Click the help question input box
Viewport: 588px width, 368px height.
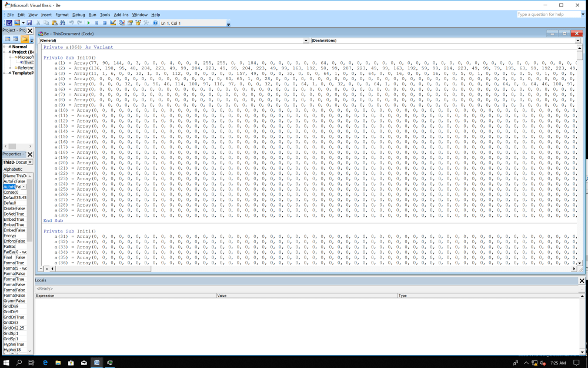549,14
